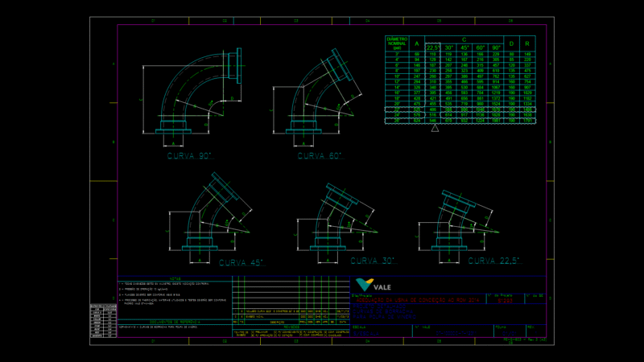Click the 60° column header in table
Viewport: 644px width, 362px height.
[480, 47]
